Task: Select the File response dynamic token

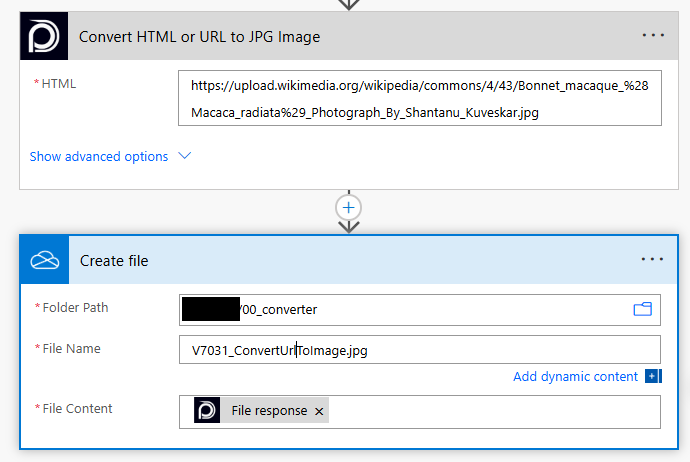Action: pos(269,411)
